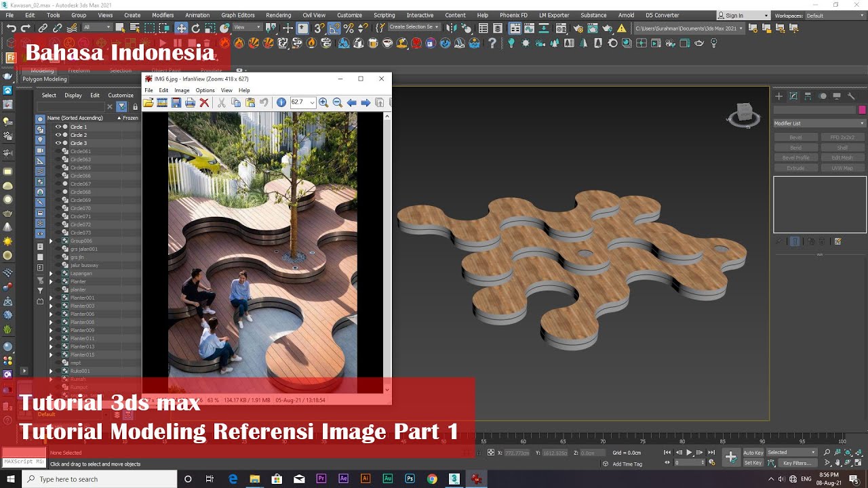Open the Modify tab in command panel
This screenshot has height=488, width=868.
point(793,96)
